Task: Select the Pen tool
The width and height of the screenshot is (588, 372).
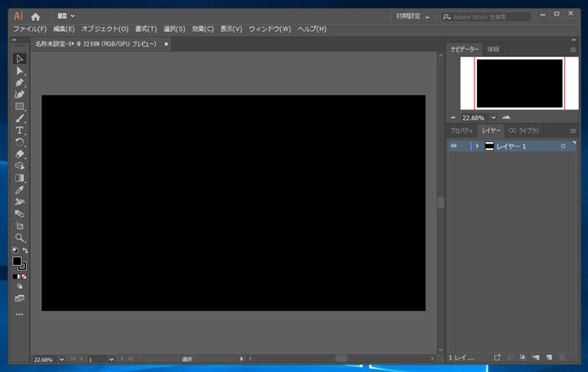Action: [20, 82]
